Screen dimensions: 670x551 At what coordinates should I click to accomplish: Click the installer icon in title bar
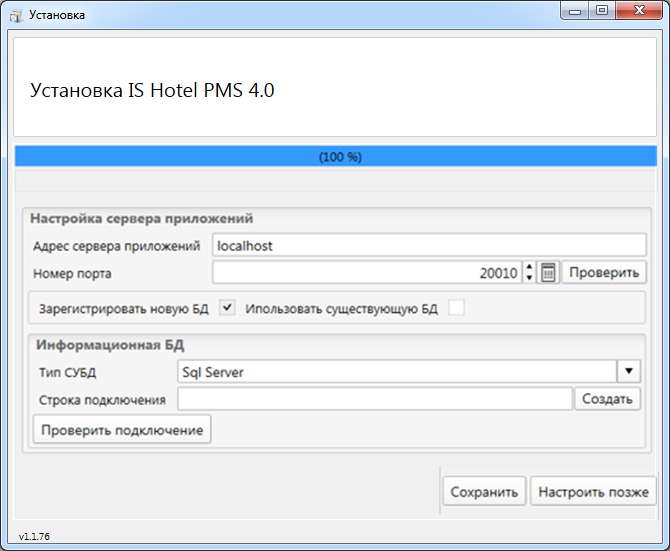(16, 16)
